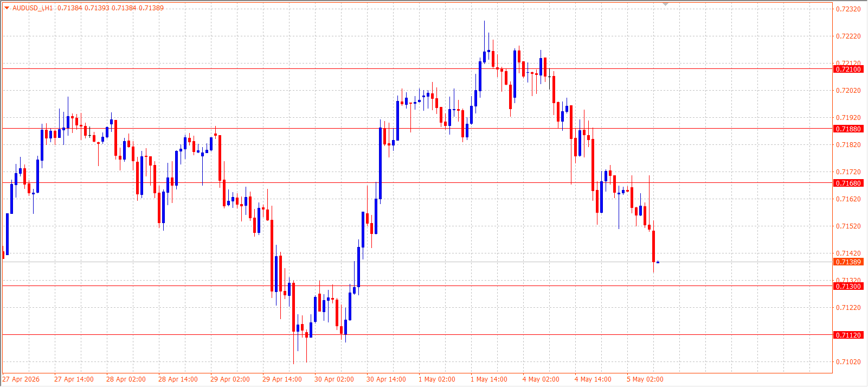Click the red arrow before AUDUSD_i,H1
Screen dimensions: 868x387
point(7,8)
